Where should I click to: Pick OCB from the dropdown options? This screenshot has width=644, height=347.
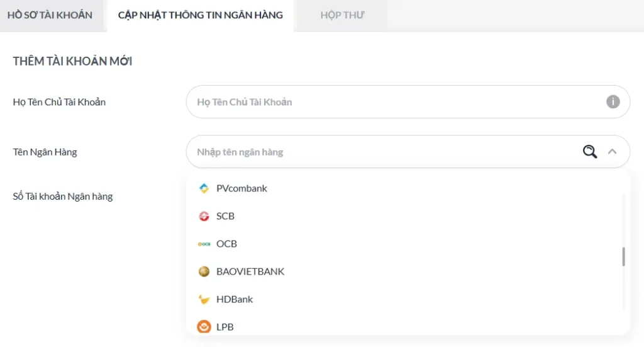(x=226, y=244)
